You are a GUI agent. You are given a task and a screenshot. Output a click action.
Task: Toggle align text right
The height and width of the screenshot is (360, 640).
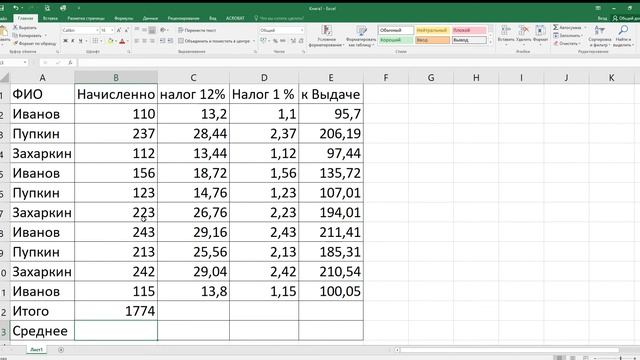152,41
